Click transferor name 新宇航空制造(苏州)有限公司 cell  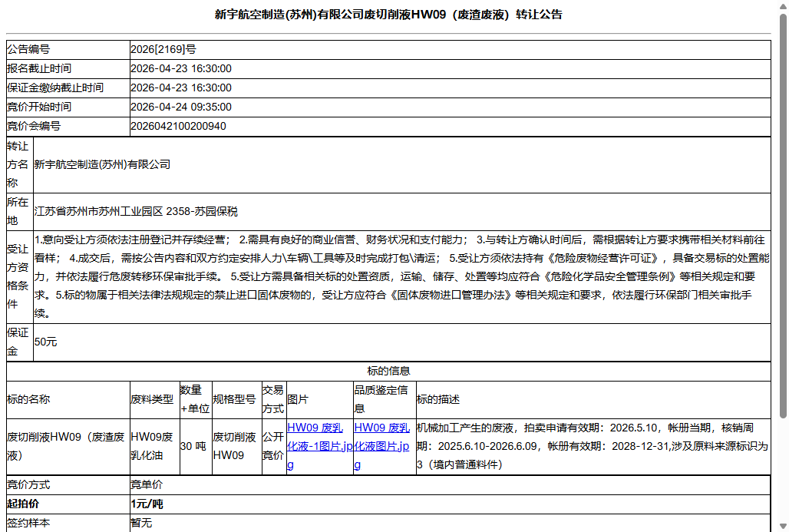[x=402, y=165]
